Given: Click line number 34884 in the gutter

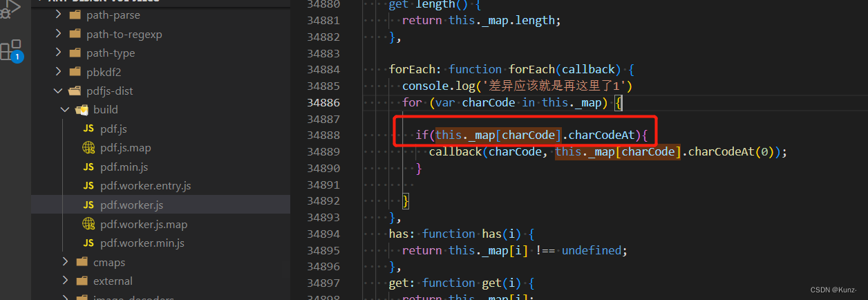Looking at the screenshot, I should (323, 69).
